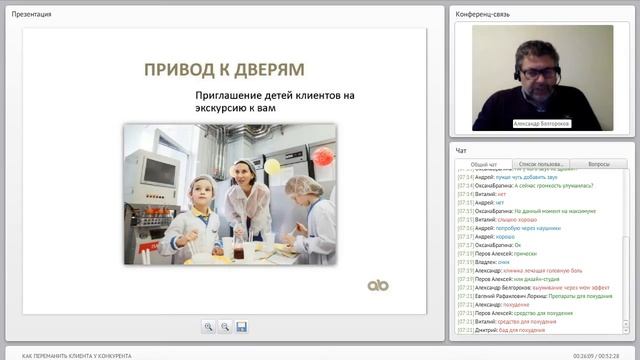Select Александр Белгороков's chat message
640x360 pixels.
point(533,288)
